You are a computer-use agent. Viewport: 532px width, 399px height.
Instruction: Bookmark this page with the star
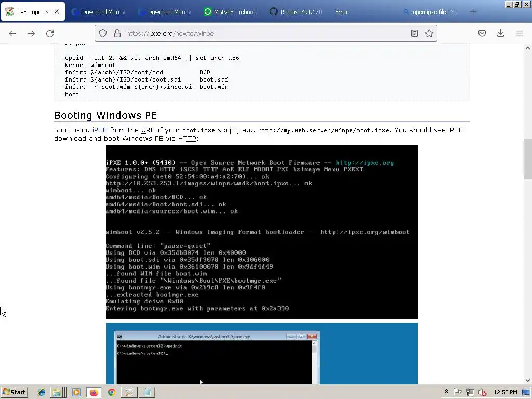tap(429, 33)
